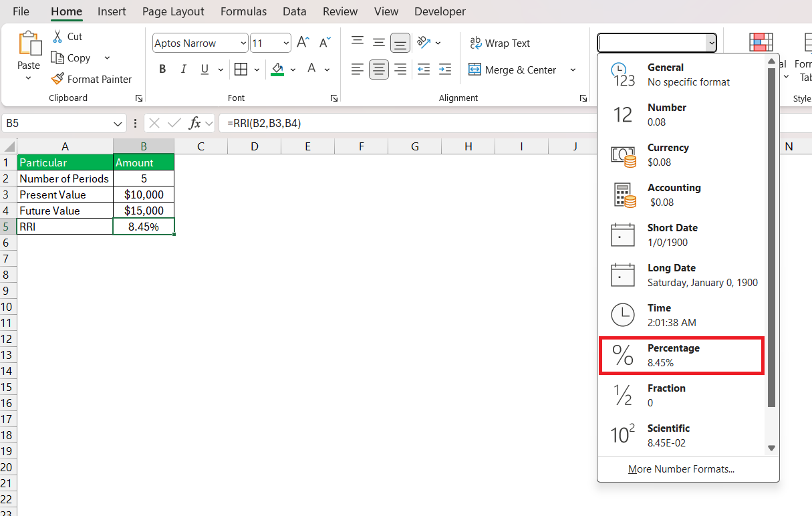Viewport: 812px width, 516px height.
Task: Align text right
Action: pyautogui.click(x=400, y=70)
